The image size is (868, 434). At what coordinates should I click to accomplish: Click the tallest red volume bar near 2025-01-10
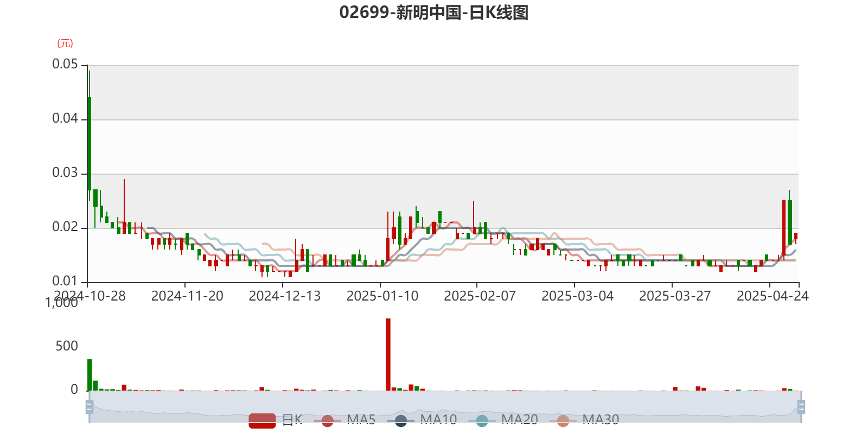tap(388, 354)
